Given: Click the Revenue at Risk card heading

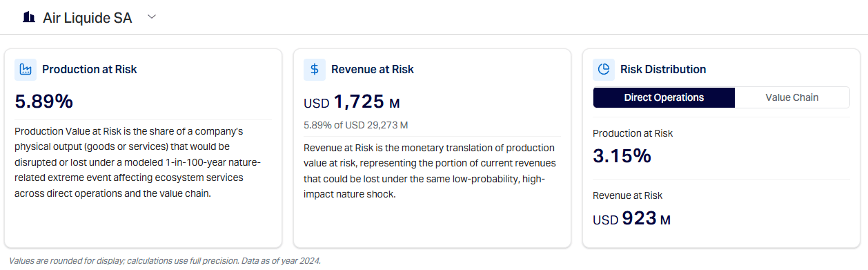Looking at the screenshot, I should pyautogui.click(x=373, y=69).
